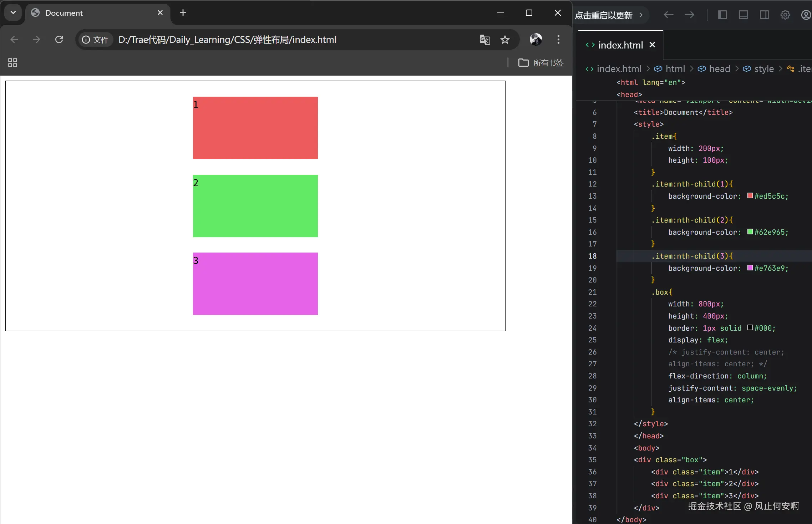Image resolution: width=812 pixels, height=524 pixels.
Task: Expand the style breadcrumb segment
Action: click(x=763, y=69)
